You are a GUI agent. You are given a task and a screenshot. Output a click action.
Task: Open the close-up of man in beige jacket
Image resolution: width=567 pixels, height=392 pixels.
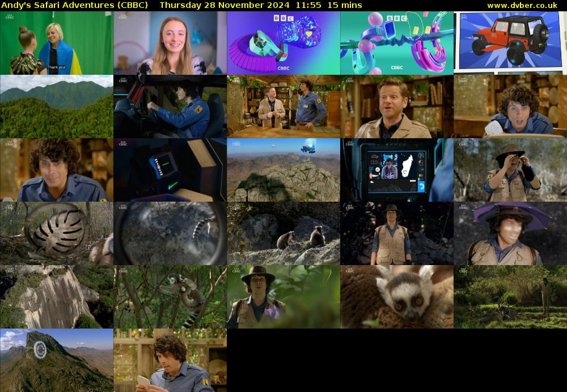click(397, 106)
